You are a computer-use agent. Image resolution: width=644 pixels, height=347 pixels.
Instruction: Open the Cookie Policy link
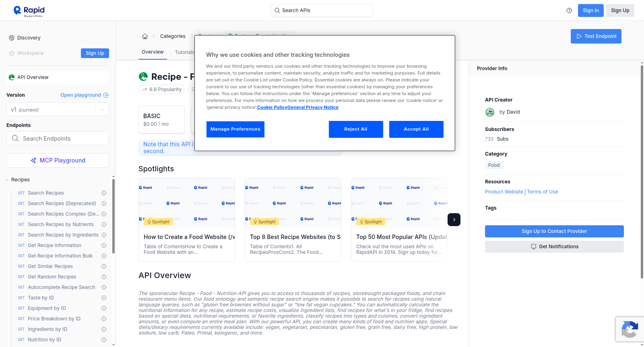pyautogui.click(x=272, y=107)
